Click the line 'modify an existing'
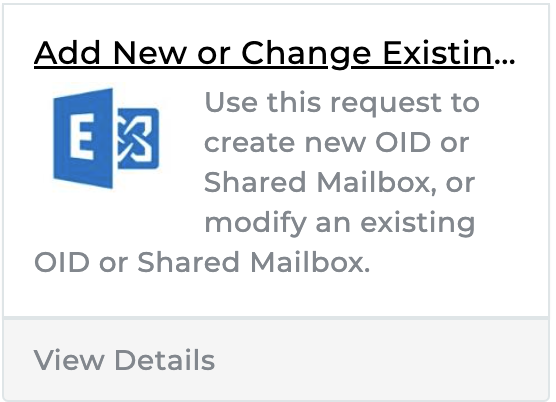This screenshot has height=402, width=556. point(340,224)
